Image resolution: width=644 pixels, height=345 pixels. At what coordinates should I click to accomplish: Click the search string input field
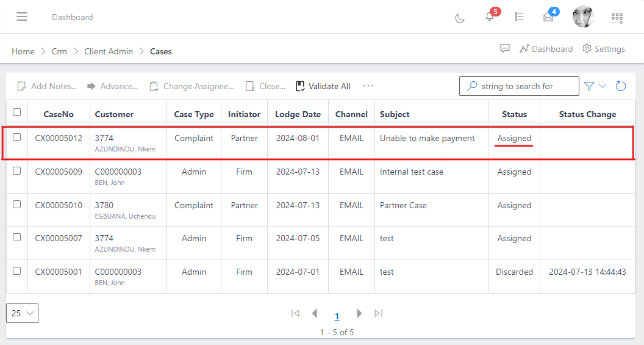tap(524, 86)
